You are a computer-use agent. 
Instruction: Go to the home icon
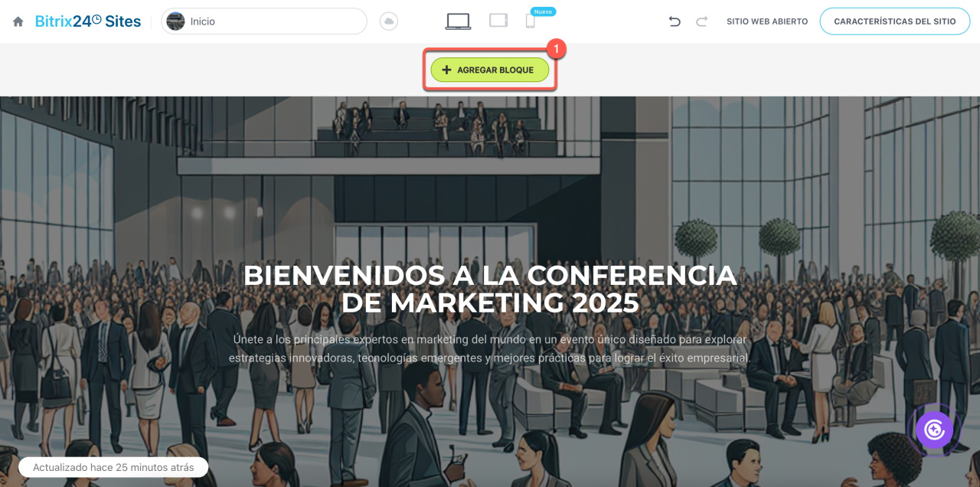pyautogui.click(x=18, y=21)
